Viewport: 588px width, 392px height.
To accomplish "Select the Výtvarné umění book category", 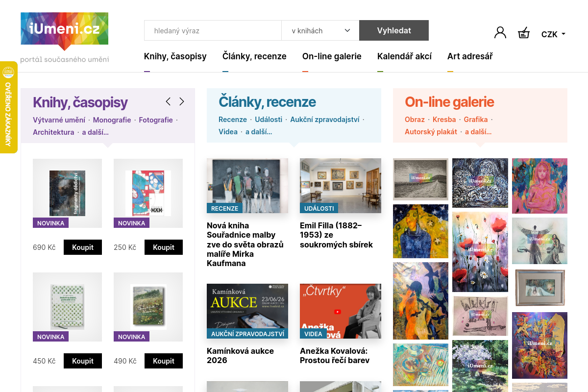I will (59, 120).
